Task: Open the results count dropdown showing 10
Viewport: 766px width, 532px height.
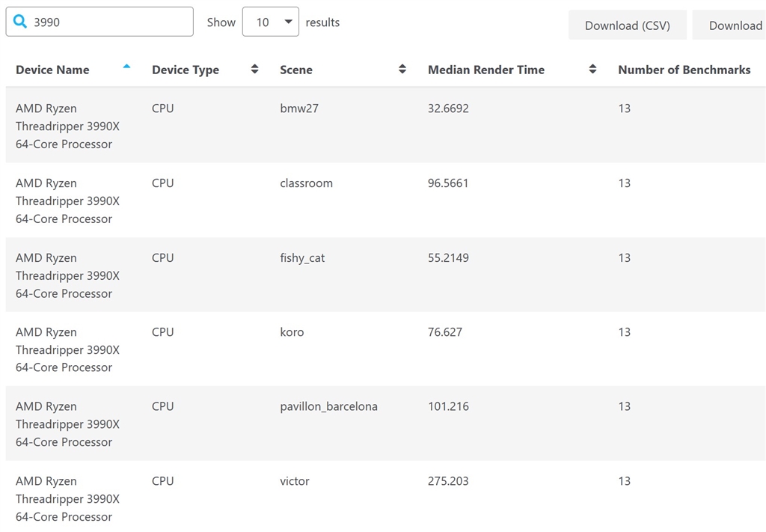Action: point(270,22)
